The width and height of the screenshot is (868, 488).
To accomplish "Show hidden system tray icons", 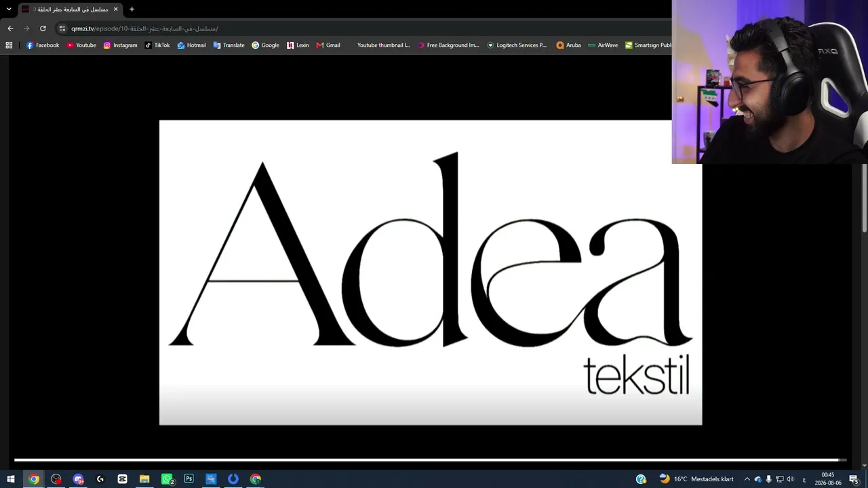I will (x=747, y=479).
